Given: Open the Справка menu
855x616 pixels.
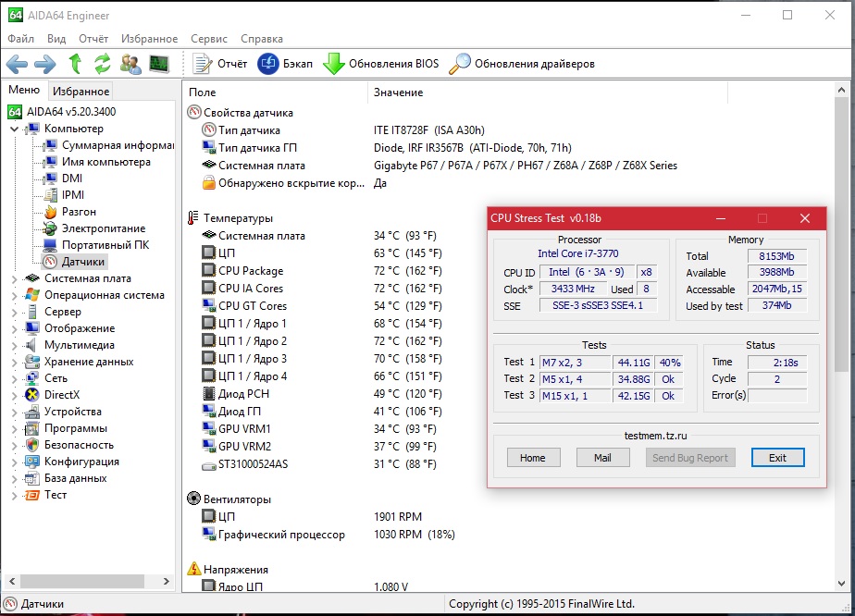Looking at the screenshot, I should pyautogui.click(x=262, y=39).
